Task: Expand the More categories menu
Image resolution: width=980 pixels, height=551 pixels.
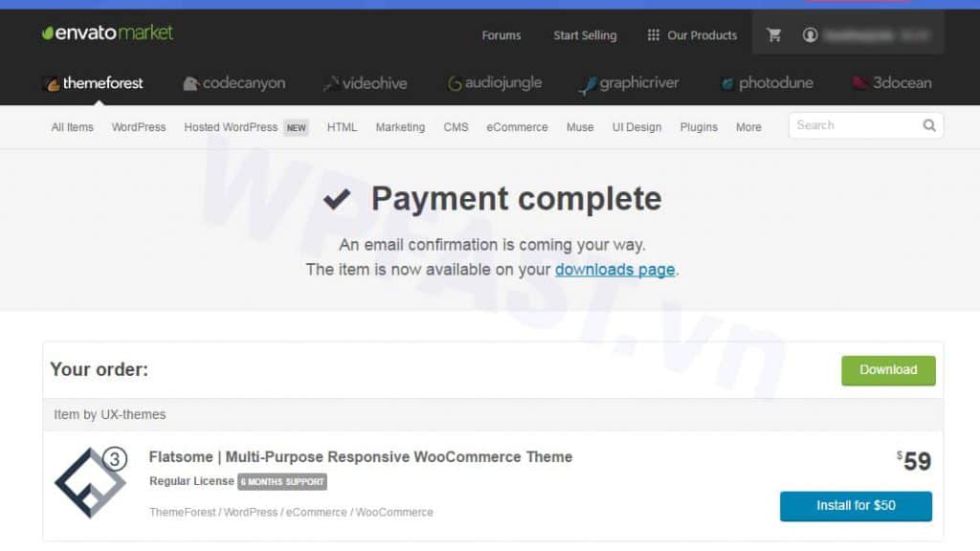Action: pos(748,127)
